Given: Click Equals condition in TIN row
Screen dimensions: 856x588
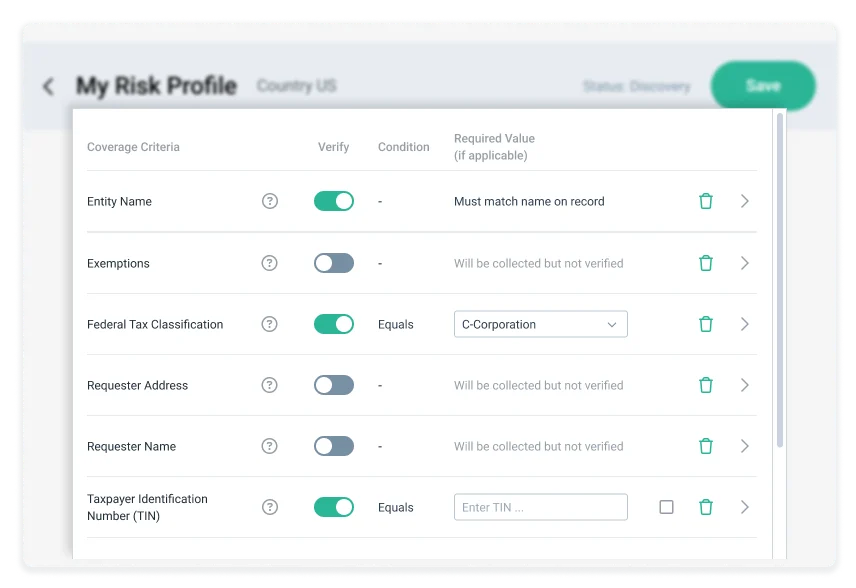Looking at the screenshot, I should 396,507.
